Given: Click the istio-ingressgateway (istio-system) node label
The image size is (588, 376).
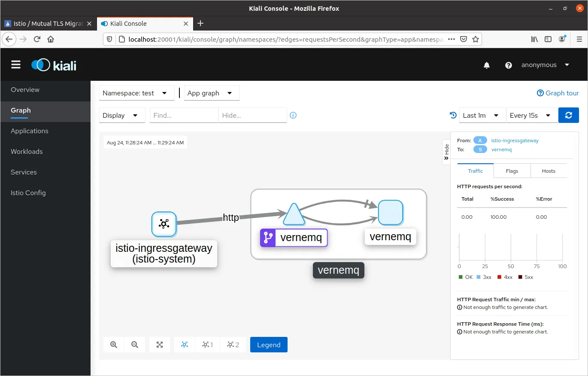Looking at the screenshot, I should click(164, 254).
